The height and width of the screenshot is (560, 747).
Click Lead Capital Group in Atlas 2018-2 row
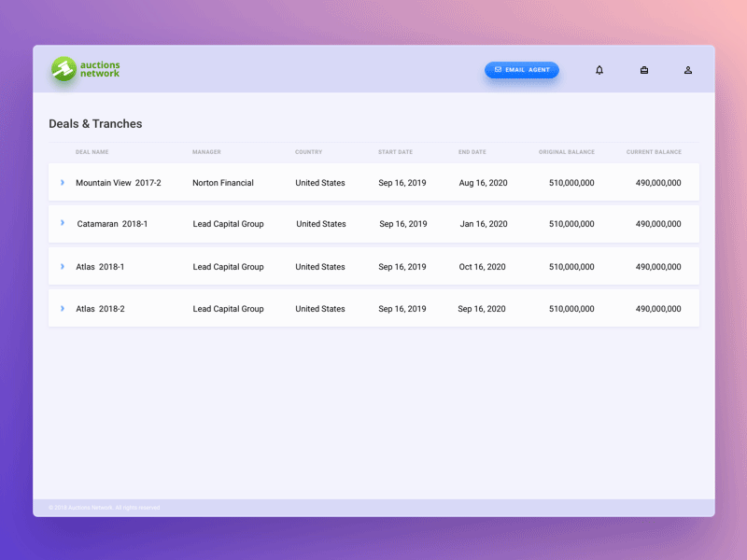coord(228,309)
